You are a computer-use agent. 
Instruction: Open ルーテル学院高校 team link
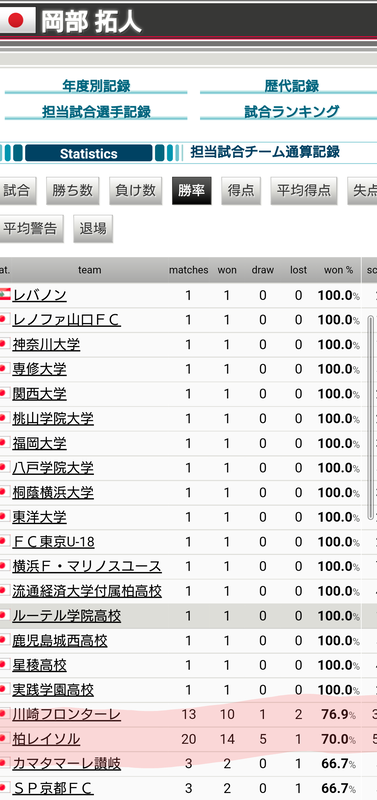tap(66, 616)
